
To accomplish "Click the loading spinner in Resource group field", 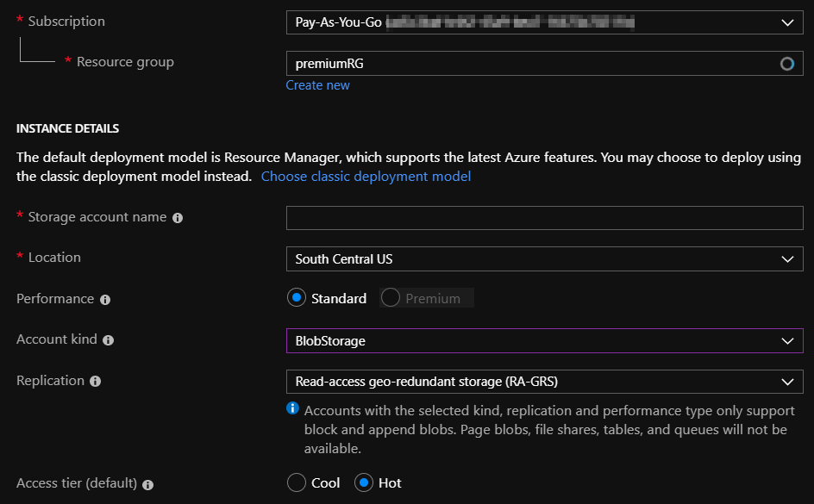I will (x=786, y=64).
